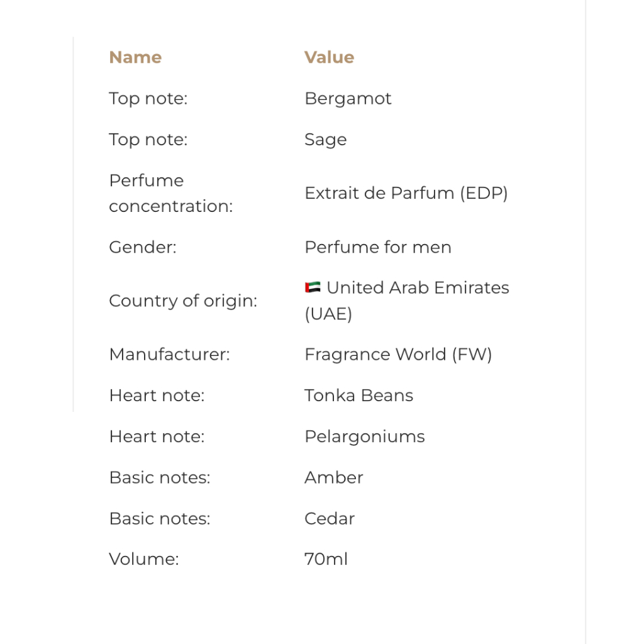Select the Pelargoniums heart note
Viewport: 644px width, 644px height.
click(364, 436)
